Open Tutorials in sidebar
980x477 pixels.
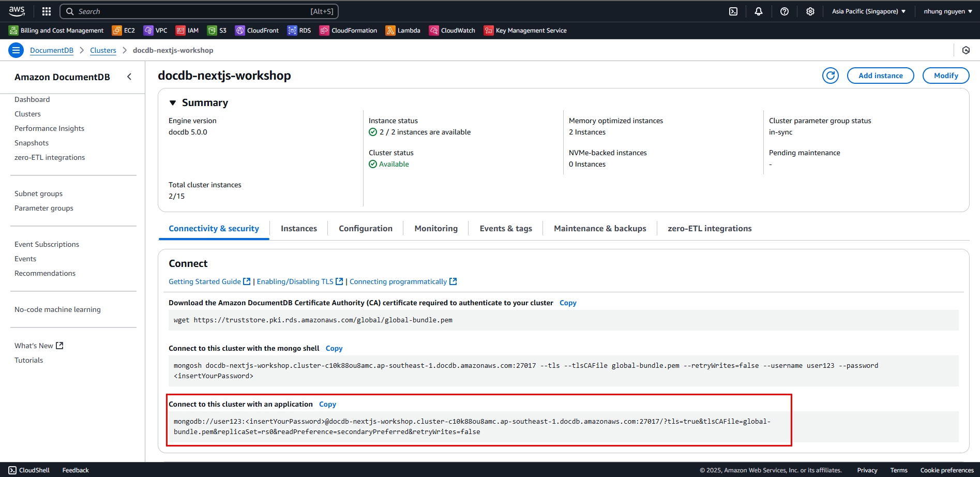click(x=28, y=360)
